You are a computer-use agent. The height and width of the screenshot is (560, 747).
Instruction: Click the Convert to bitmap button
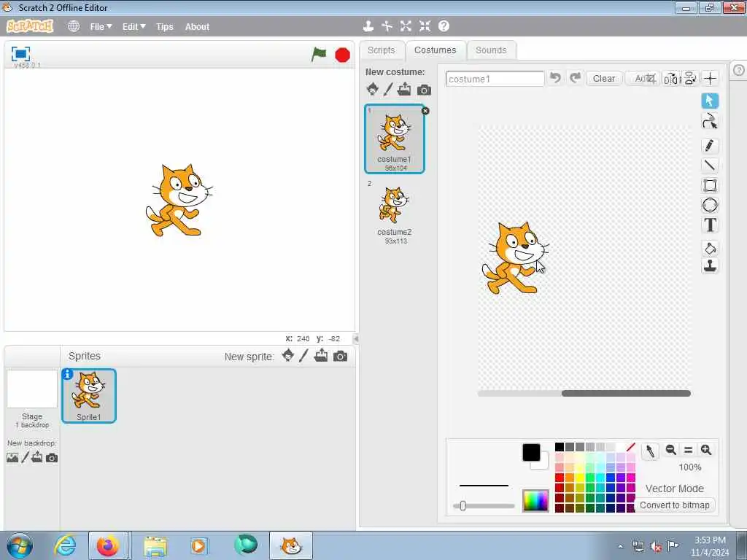click(x=675, y=505)
